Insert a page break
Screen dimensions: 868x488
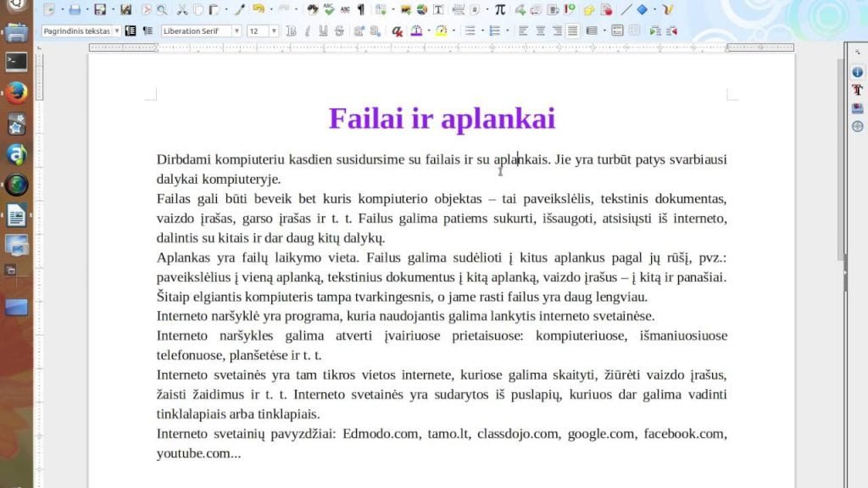pos(459,9)
